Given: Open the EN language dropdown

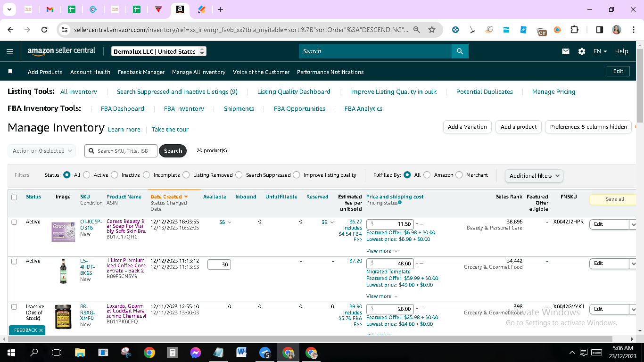Looking at the screenshot, I should 600,51.
